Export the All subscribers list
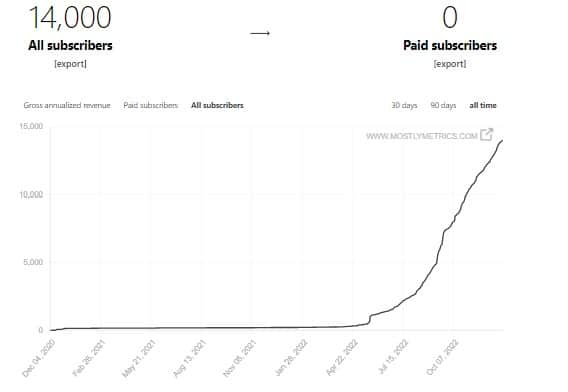This screenshot has height=392, width=568. click(x=70, y=64)
